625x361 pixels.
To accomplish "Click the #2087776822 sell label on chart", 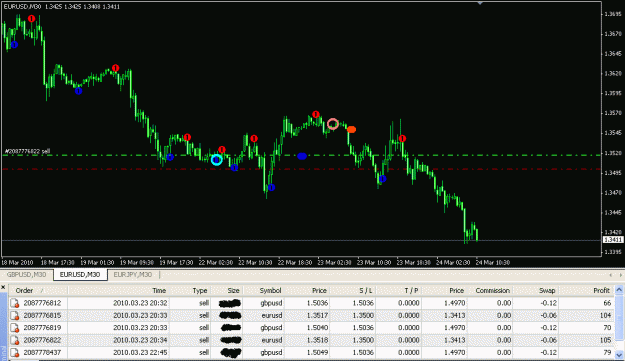I will coord(27,151).
